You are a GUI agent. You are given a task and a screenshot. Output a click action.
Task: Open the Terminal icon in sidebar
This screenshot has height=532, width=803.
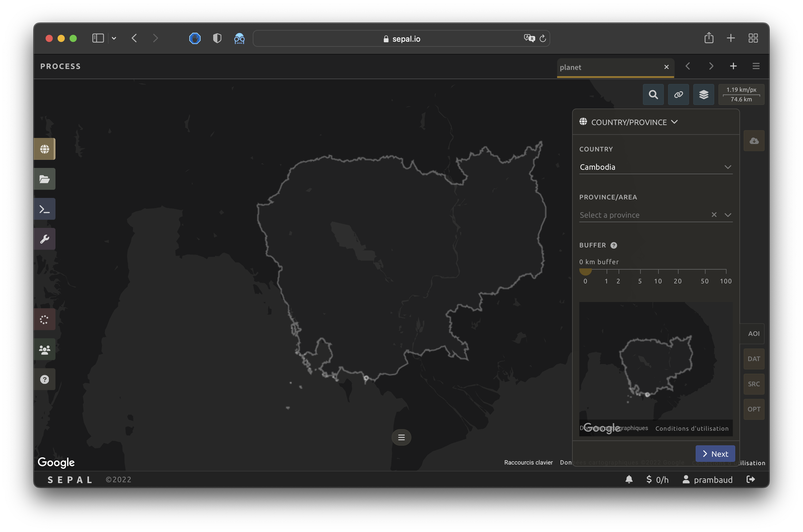tap(44, 209)
